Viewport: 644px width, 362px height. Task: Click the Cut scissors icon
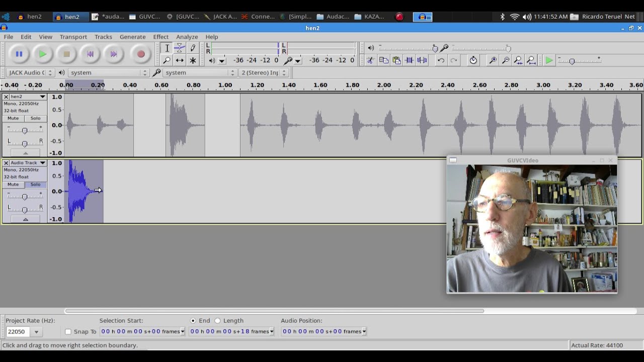click(x=370, y=60)
